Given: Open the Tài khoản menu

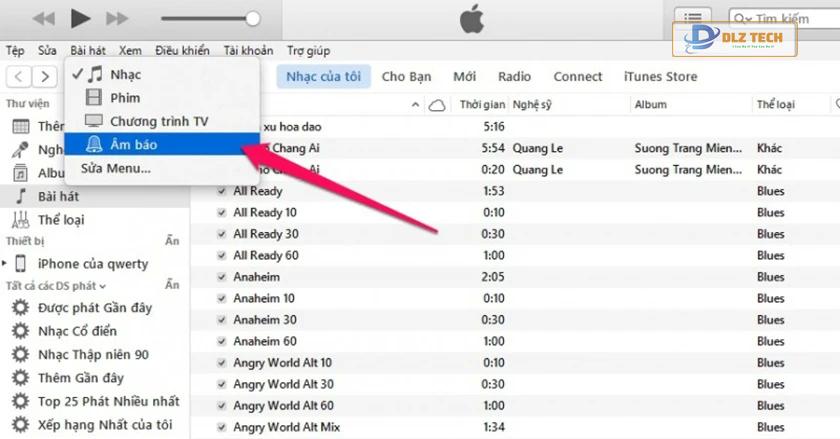Looking at the screenshot, I should point(248,51).
